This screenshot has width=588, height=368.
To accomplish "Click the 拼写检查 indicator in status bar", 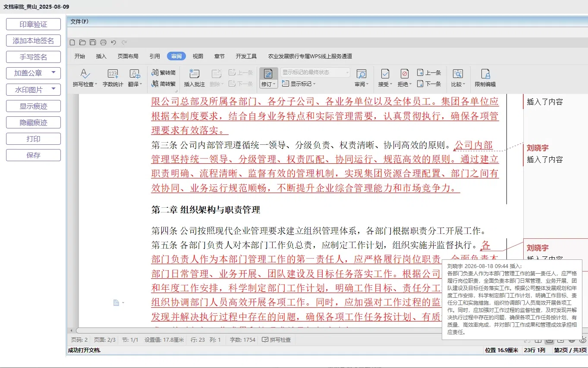I will (x=277, y=340).
